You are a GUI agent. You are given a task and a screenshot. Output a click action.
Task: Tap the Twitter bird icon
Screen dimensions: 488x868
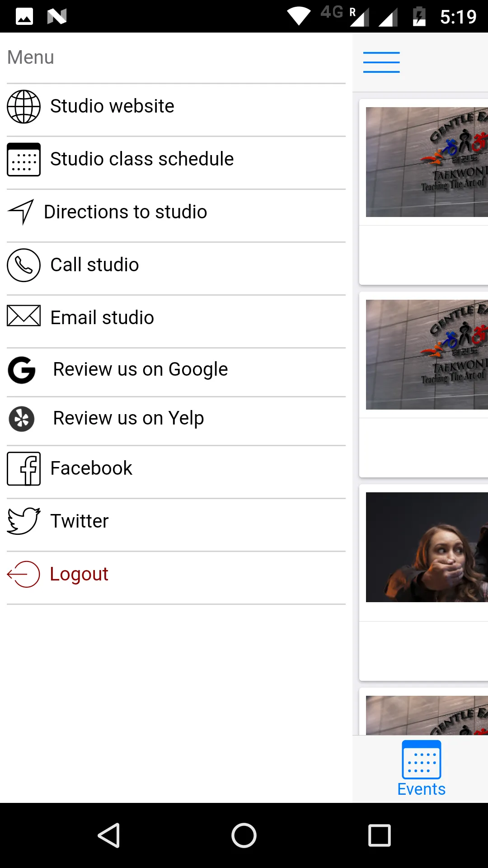coord(23,521)
